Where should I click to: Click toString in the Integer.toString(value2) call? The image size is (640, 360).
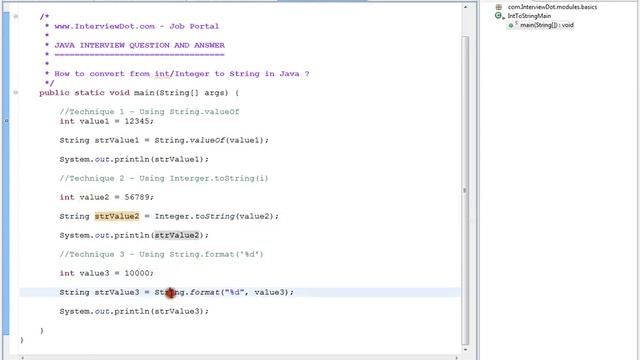point(215,216)
